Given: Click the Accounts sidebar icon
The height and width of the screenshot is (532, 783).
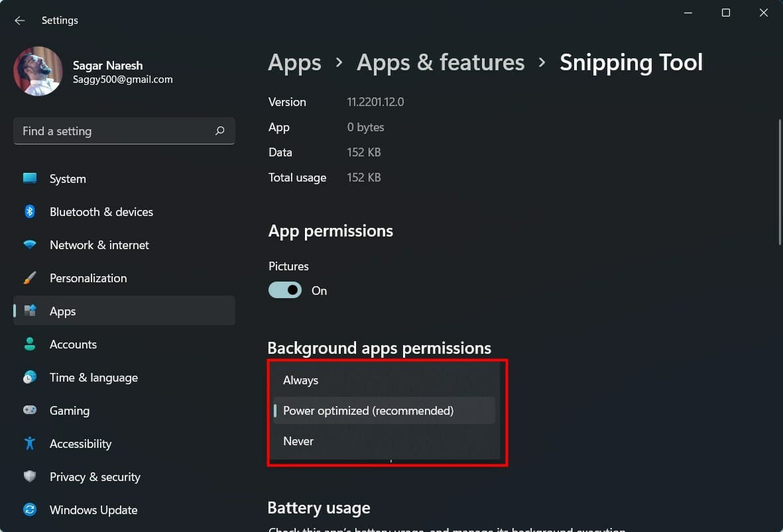Looking at the screenshot, I should pos(30,344).
